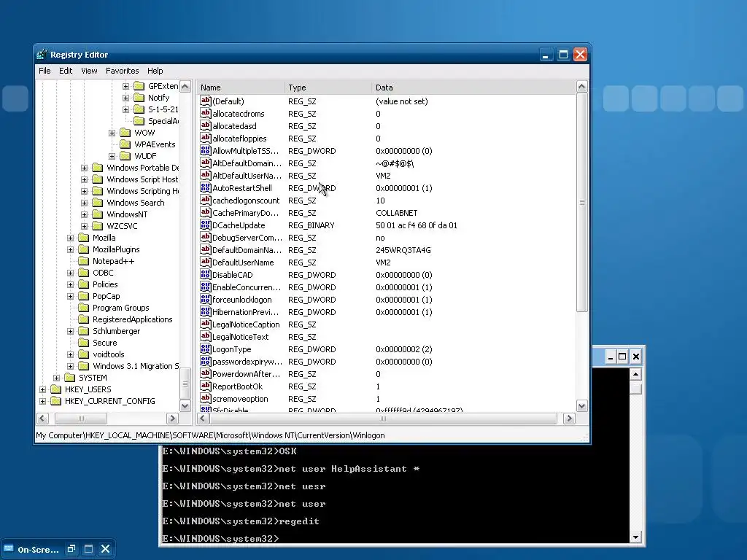The width and height of the screenshot is (747, 560).
Task: Expand the HKEY_CURRENT_CONFIG tree node
Action: point(43,401)
